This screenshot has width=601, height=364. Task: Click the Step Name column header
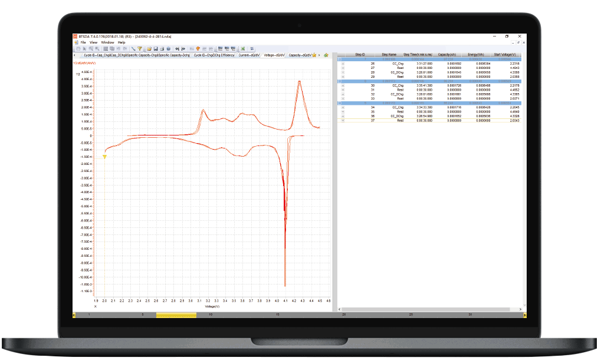pyautogui.click(x=389, y=55)
